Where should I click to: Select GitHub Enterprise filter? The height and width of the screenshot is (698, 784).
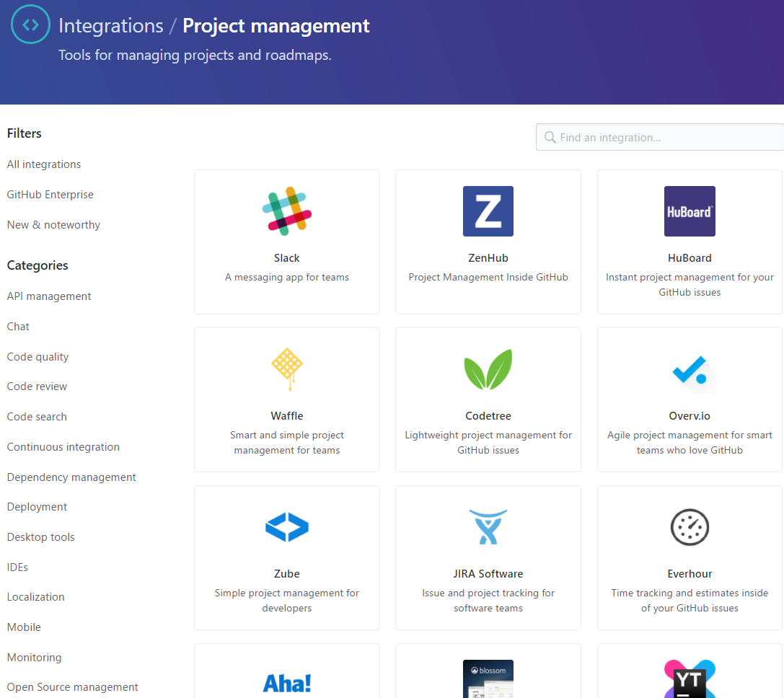tap(50, 195)
